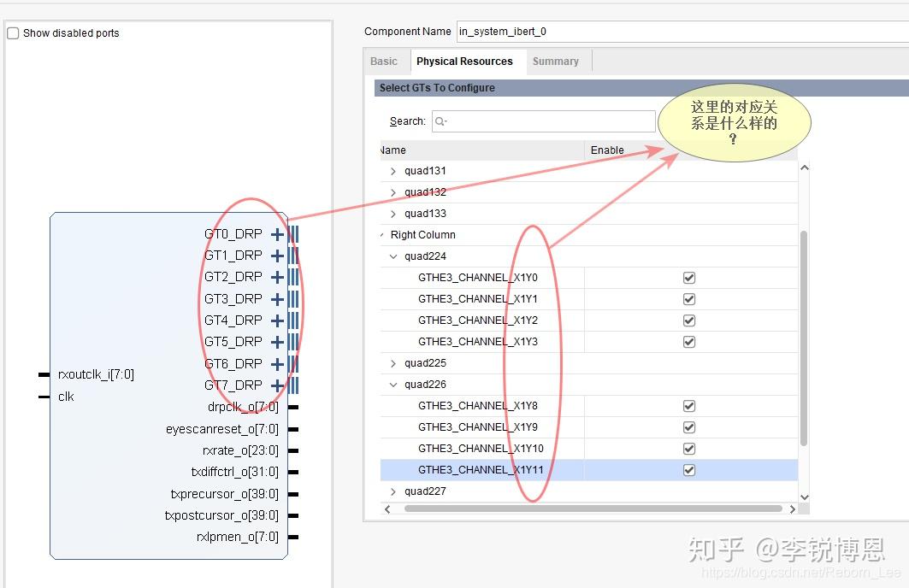Open the Summary tab
The width and height of the screenshot is (909, 588).
(557, 61)
